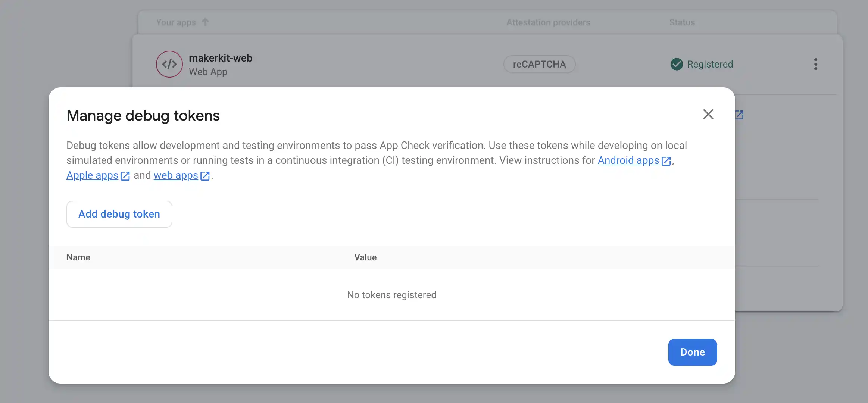Open the three-dot menu for makerkit-web
Screen dimensions: 868x403
[x=815, y=64]
